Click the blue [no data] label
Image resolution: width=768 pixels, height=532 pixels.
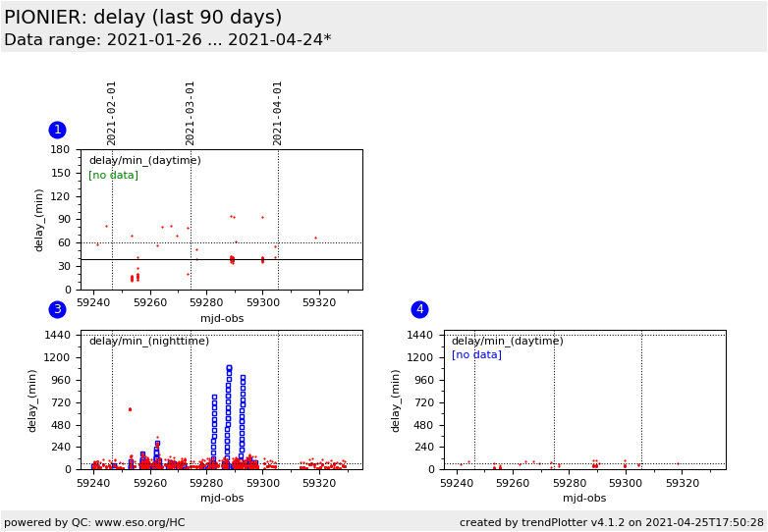(x=476, y=354)
